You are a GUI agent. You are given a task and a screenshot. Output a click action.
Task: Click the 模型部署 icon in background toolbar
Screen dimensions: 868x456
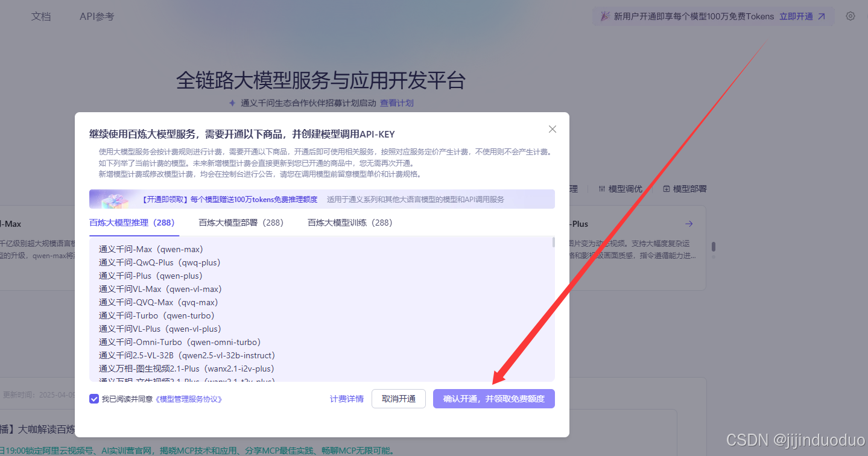coord(667,189)
